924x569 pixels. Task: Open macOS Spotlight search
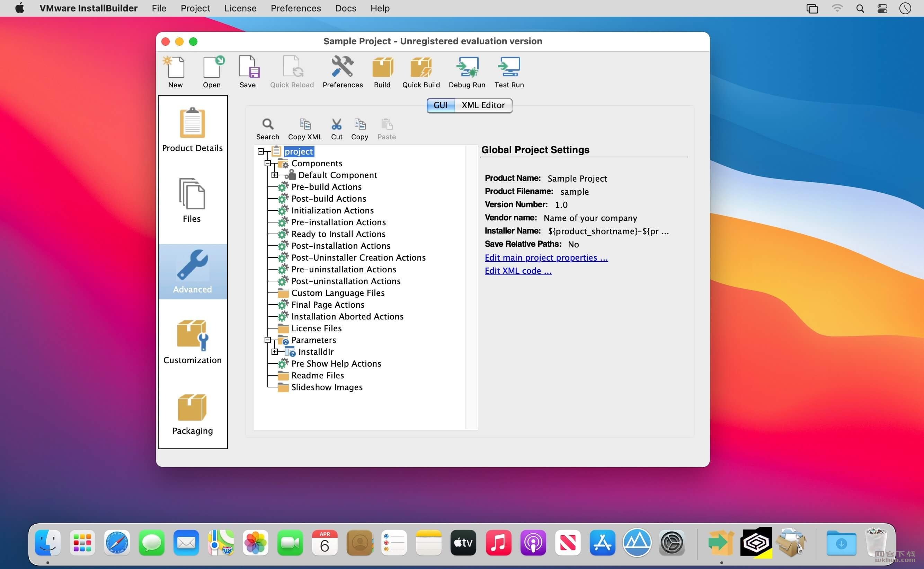click(x=860, y=8)
